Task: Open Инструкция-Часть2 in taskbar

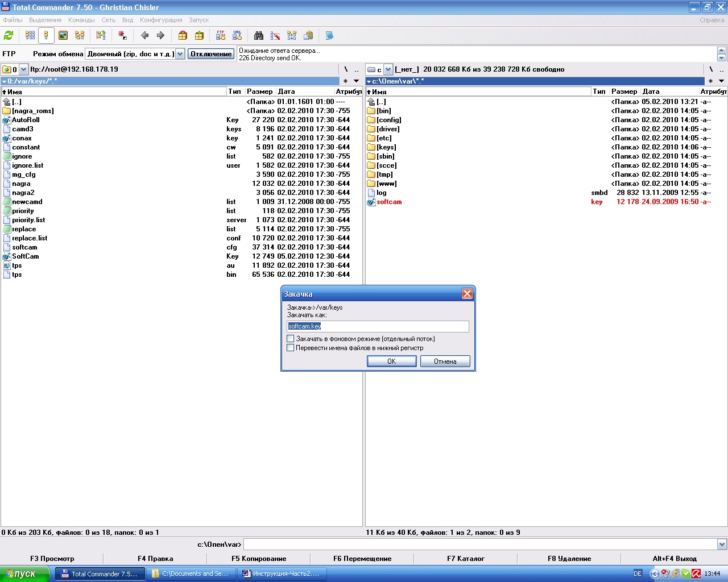Action: [x=282, y=573]
